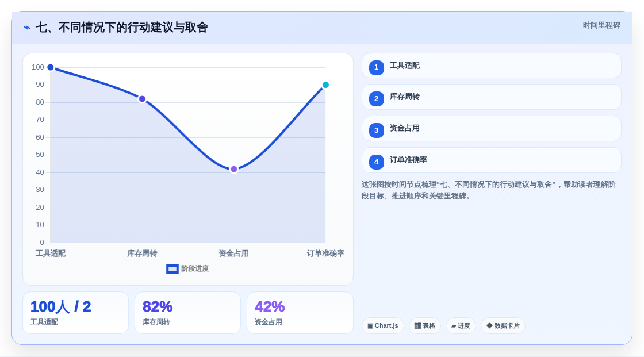Click the 进度 tag chip
This screenshot has height=357, width=644.
461,326
